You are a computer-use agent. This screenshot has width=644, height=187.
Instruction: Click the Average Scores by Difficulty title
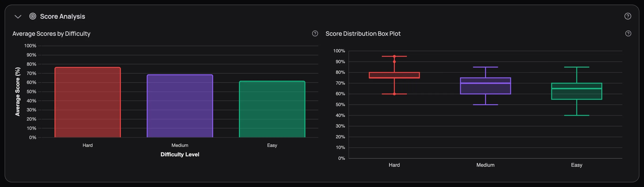click(x=51, y=33)
